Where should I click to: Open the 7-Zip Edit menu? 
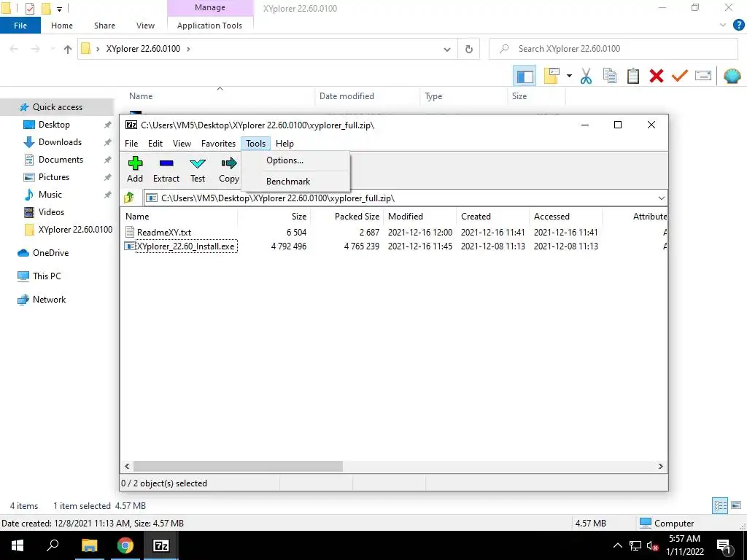tap(155, 144)
